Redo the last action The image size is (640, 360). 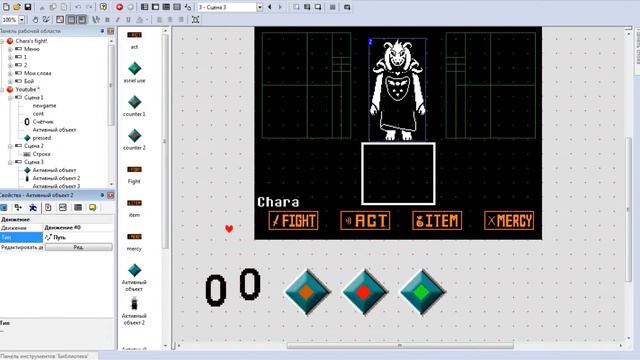click(x=89, y=7)
